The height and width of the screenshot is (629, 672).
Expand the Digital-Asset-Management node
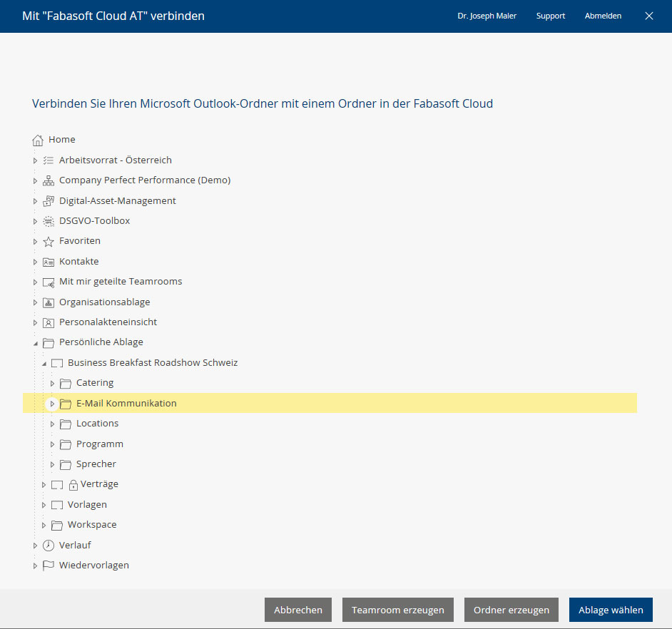coord(35,201)
